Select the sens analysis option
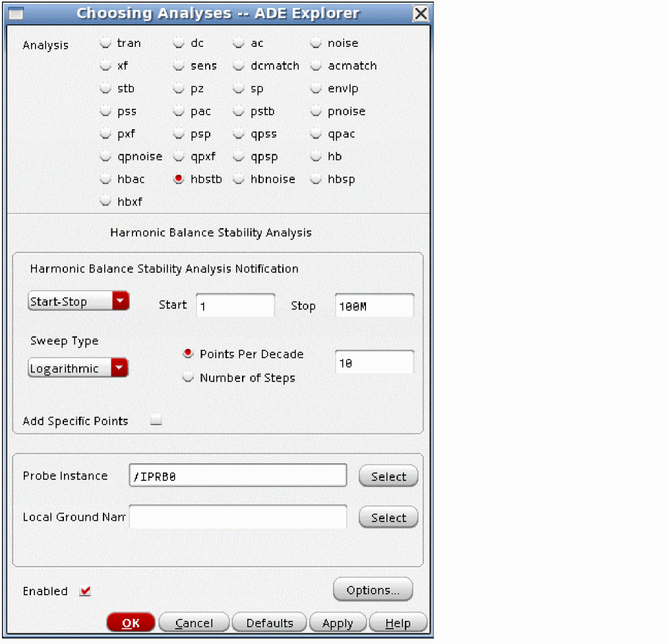 pos(179,65)
